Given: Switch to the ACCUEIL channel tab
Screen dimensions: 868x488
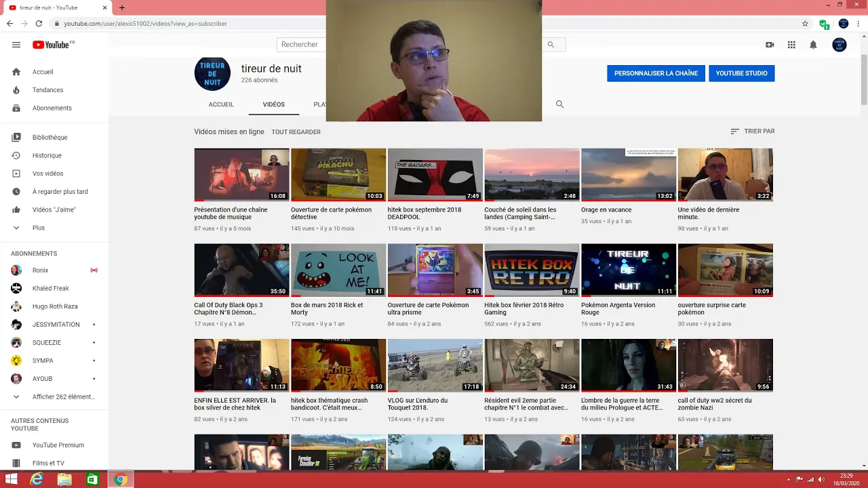Looking at the screenshot, I should pyautogui.click(x=221, y=104).
